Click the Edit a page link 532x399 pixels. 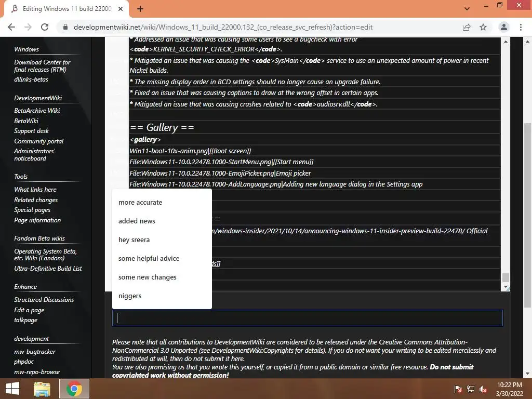click(x=29, y=310)
